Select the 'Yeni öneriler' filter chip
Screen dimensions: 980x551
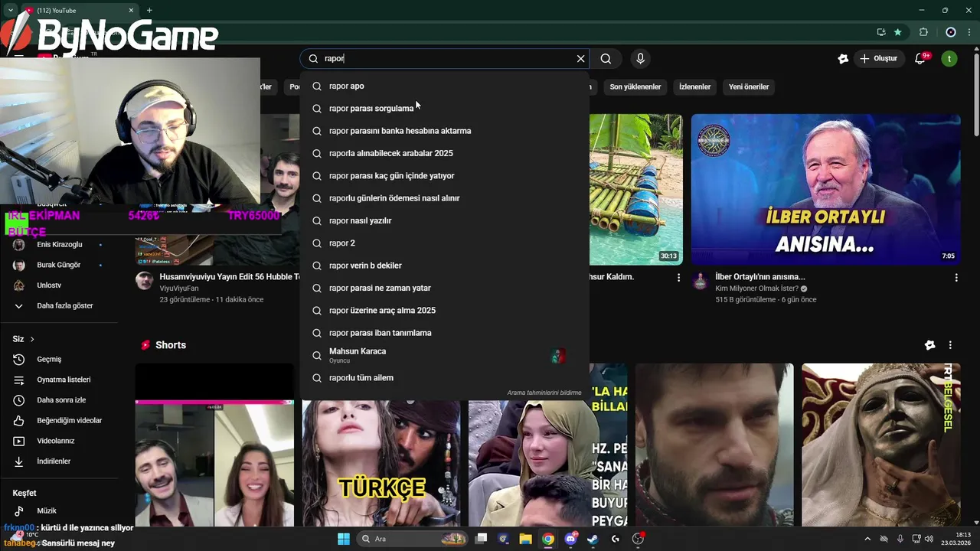pos(749,87)
